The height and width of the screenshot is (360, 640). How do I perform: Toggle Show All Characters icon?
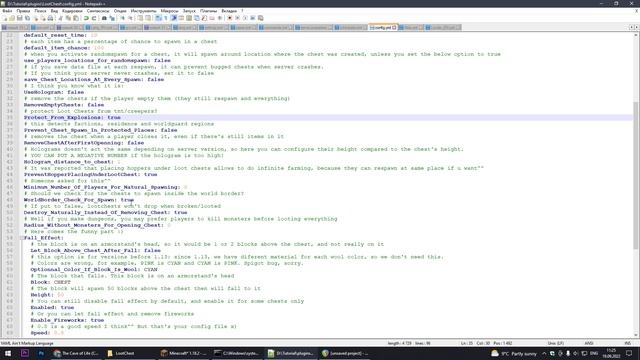click(x=165, y=18)
